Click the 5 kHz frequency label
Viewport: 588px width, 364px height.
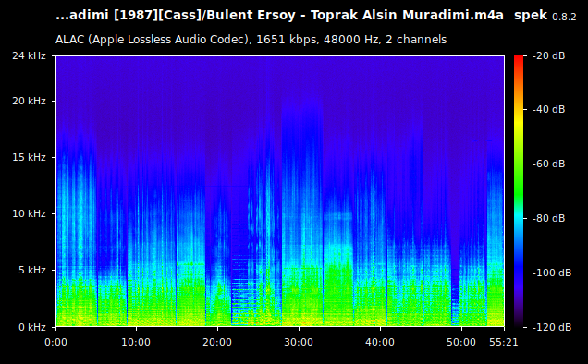pos(32,270)
